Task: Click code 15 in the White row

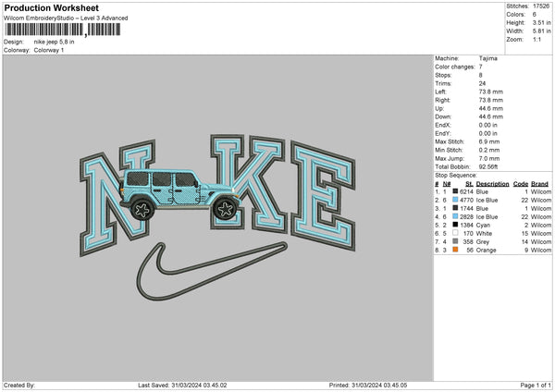Action: [x=524, y=234]
